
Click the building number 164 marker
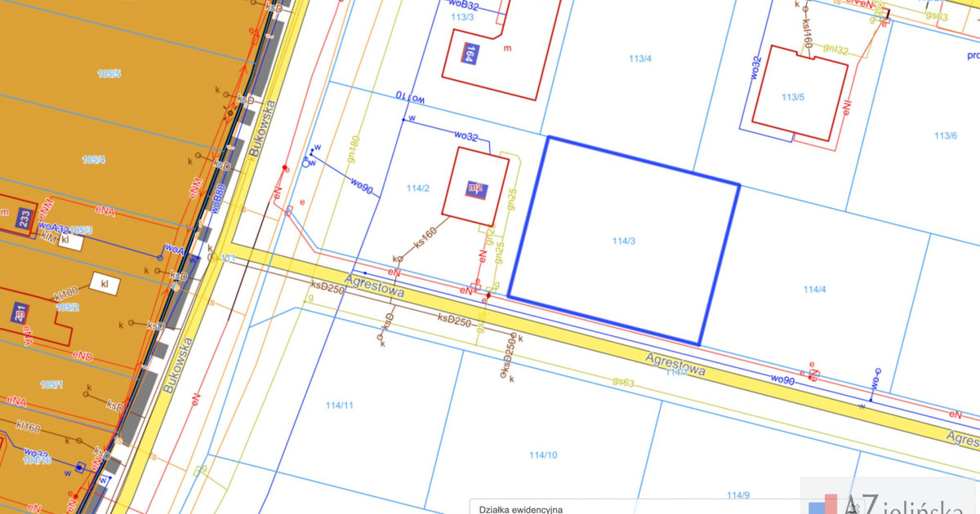tap(468, 54)
